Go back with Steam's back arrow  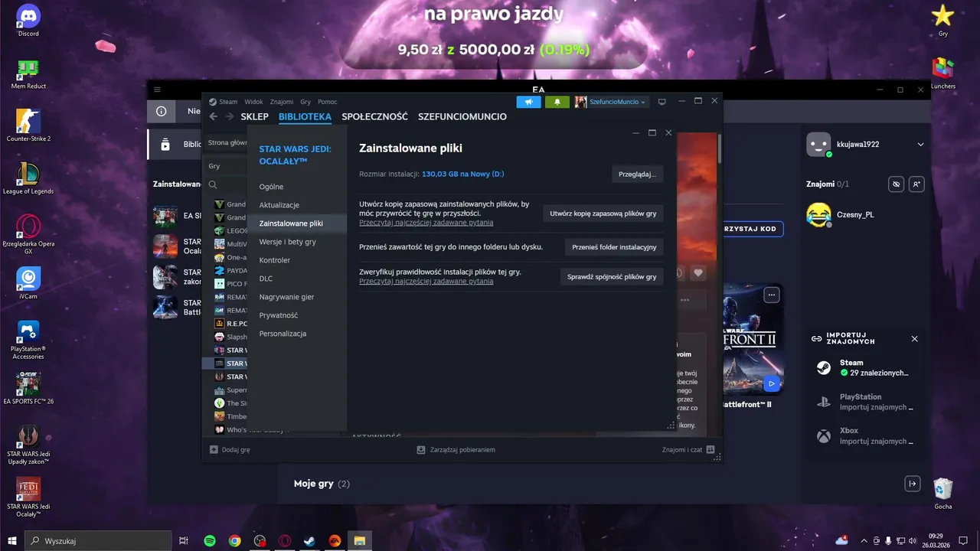pos(213,116)
